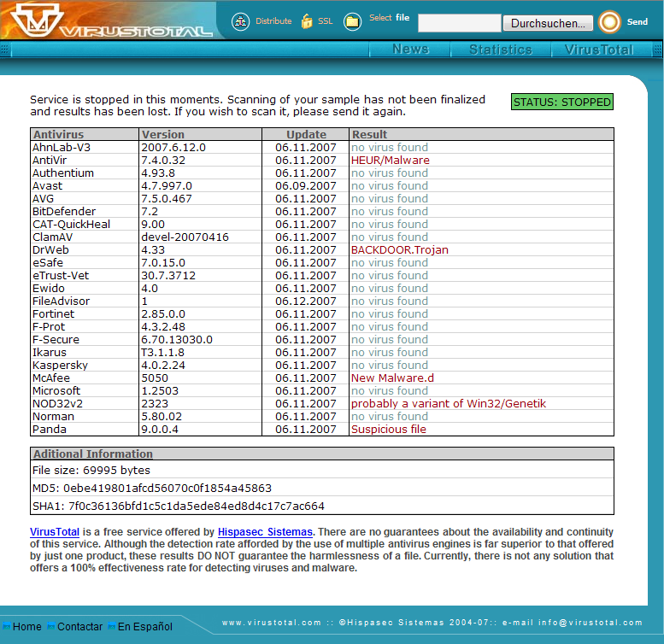Switch to En Español footer link
This screenshot has width=664, height=644.
[x=144, y=626]
